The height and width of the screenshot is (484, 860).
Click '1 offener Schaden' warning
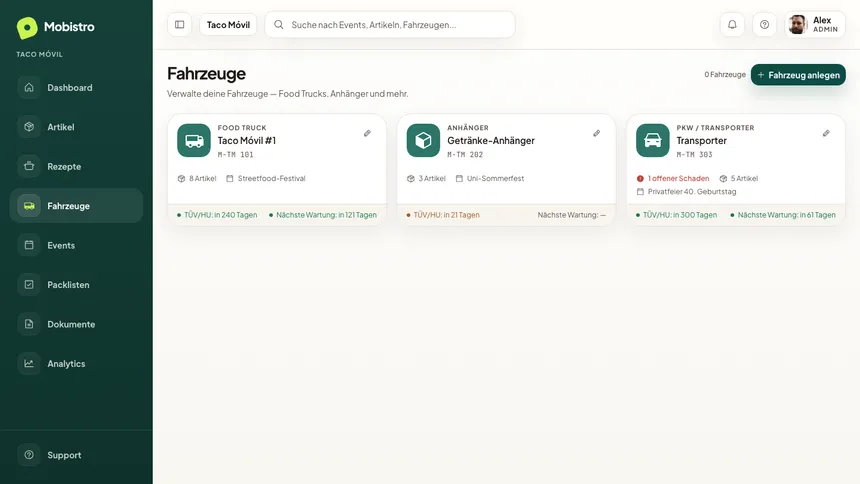click(x=673, y=178)
